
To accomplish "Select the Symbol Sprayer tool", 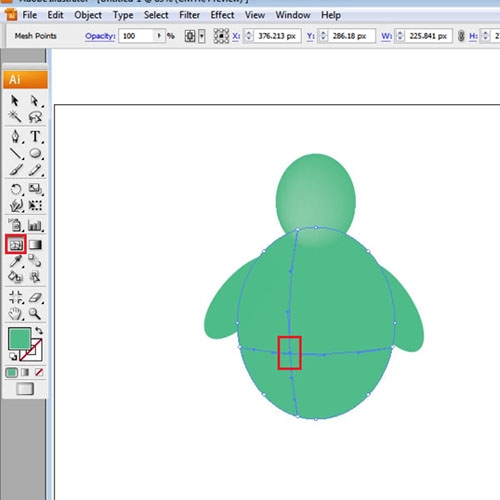I will 15,225.
